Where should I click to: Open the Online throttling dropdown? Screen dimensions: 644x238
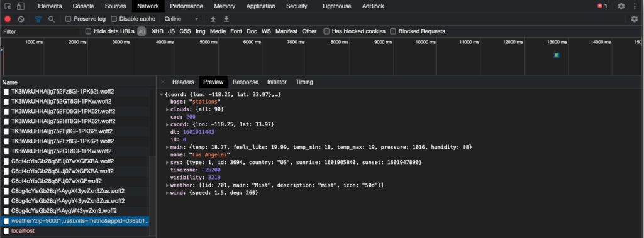(182, 19)
